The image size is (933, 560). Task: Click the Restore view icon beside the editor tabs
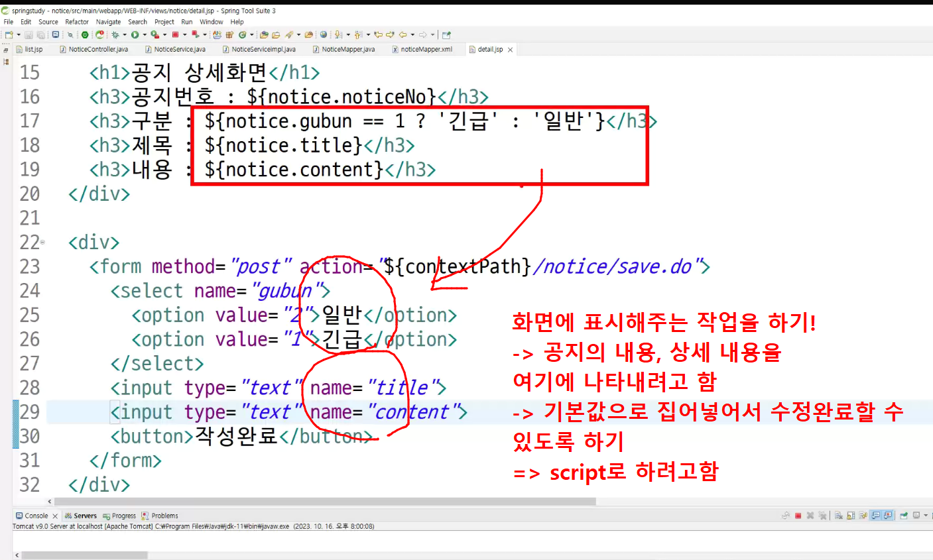coord(6,50)
